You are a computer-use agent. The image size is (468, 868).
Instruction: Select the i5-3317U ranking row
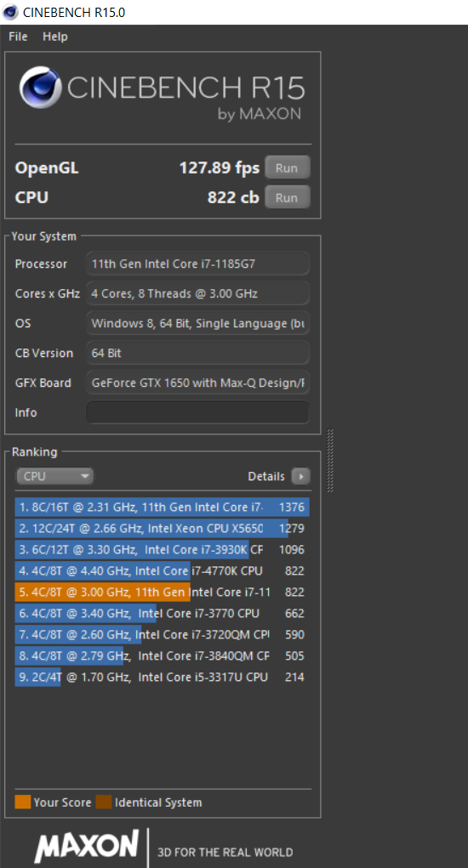coord(162,677)
